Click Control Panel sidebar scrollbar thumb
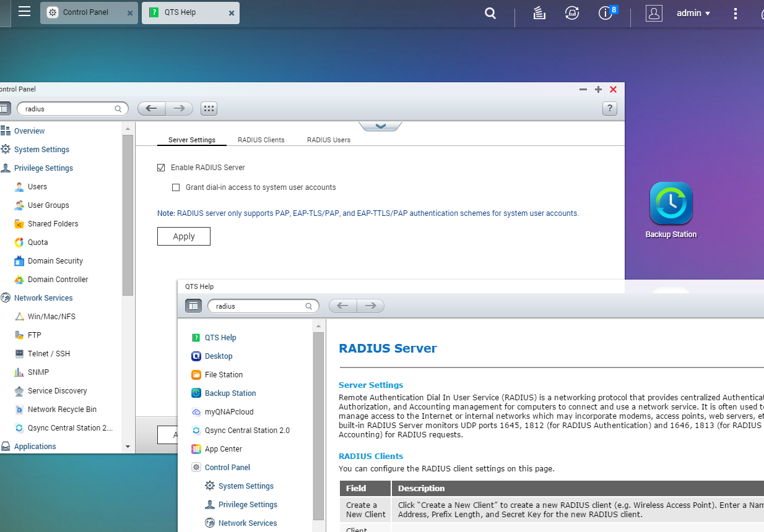This screenshot has height=532, width=764. coord(128,215)
